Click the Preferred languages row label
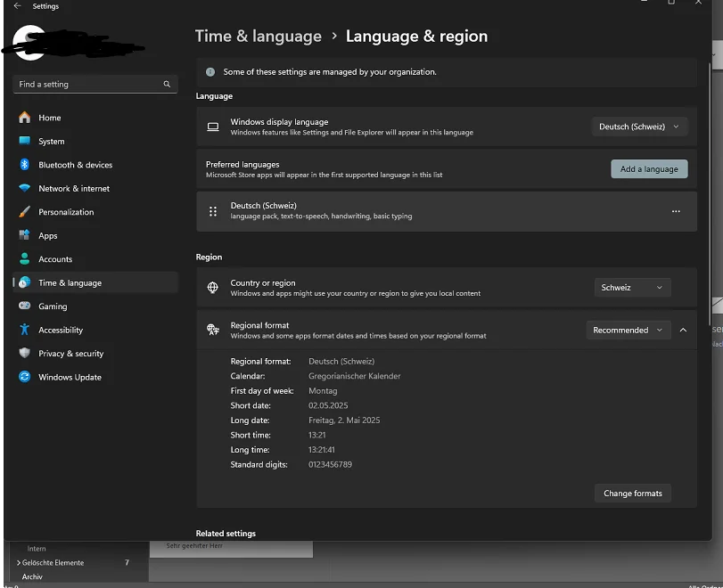The height and width of the screenshot is (588, 723). (242, 165)
